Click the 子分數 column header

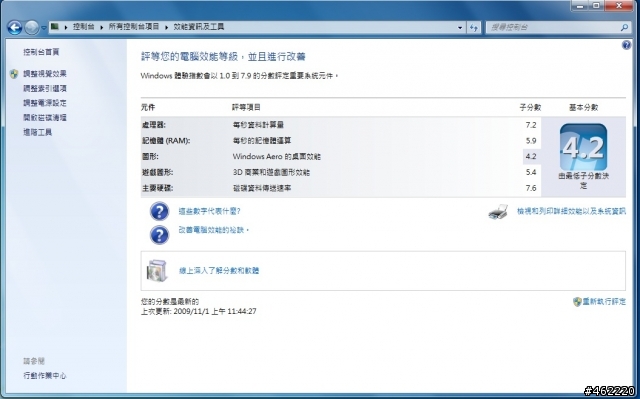click(x=530, y=107)
